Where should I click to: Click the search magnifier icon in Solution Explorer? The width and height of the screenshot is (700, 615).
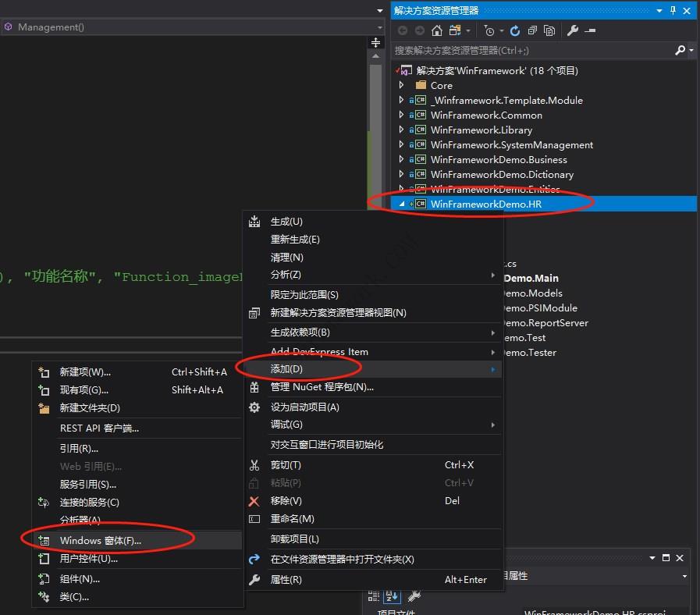click(x=680, y=50)
